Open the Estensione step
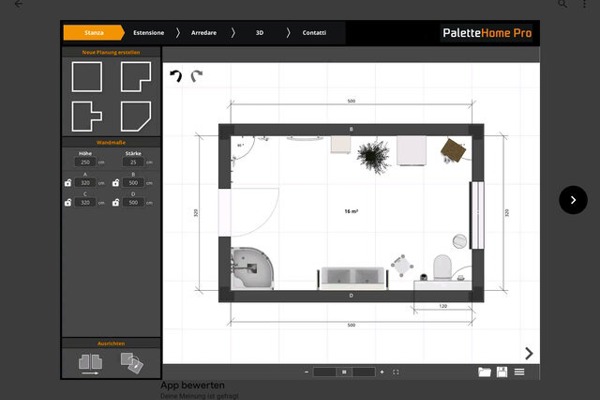Image resolution: width=600 pixels, height=400 pixels. [x=149, y=33]
